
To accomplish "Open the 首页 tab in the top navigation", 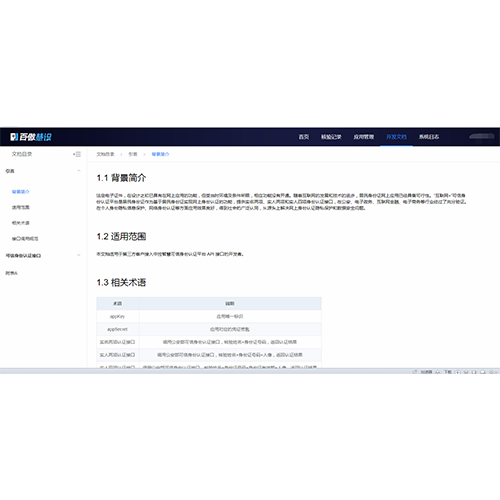I will [x=304, y=137].
